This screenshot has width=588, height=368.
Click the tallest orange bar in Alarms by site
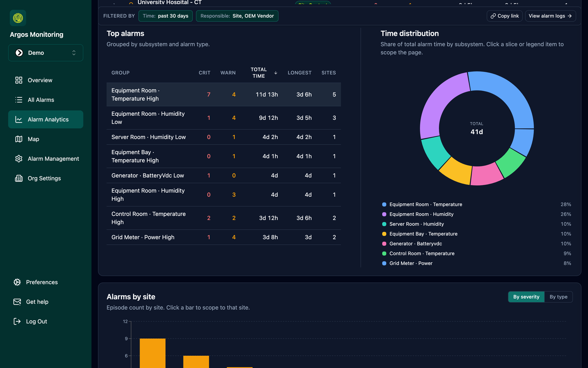tap(153, 353)
